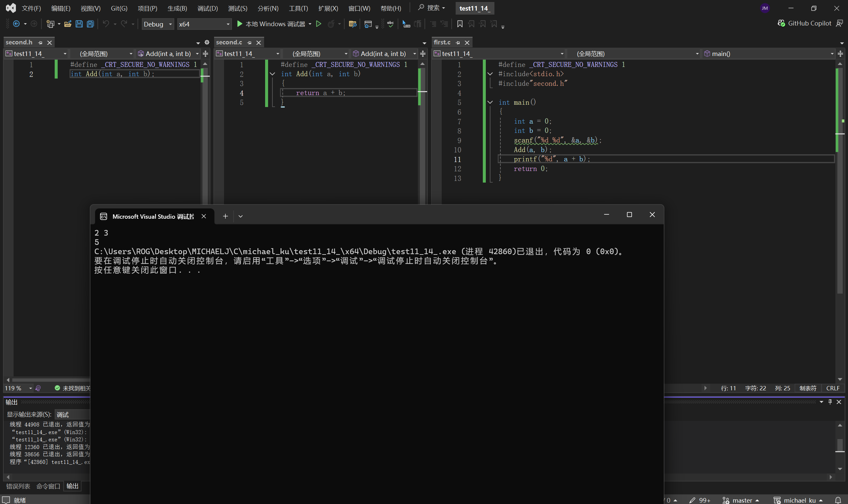Toggle the bookmark icon in toolbar

click(460, 24)
